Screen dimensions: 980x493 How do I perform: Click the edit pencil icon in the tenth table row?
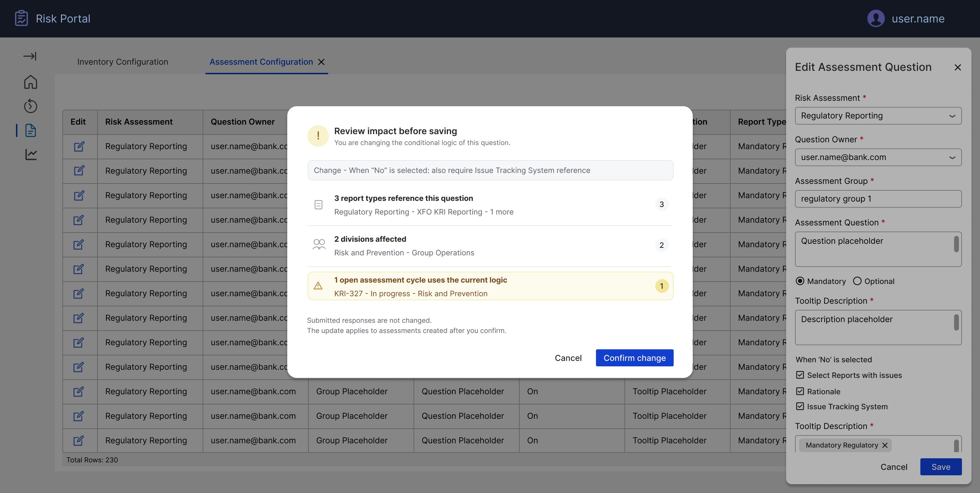(79, 367)
